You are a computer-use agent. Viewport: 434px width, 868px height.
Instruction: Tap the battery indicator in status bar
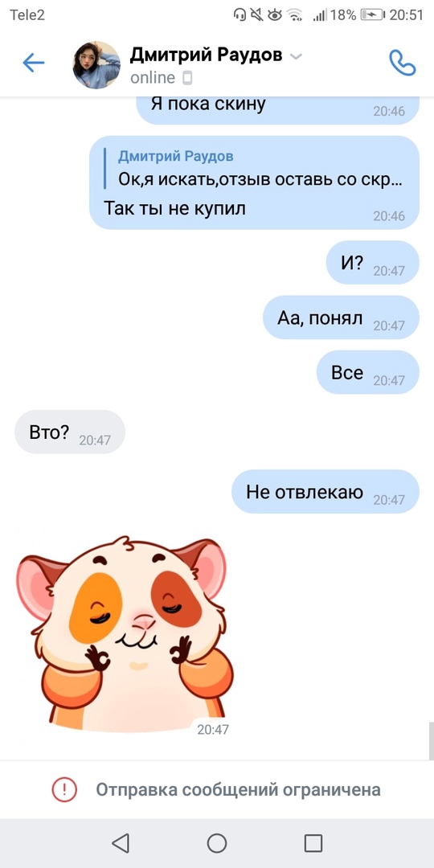pos(373,15)
